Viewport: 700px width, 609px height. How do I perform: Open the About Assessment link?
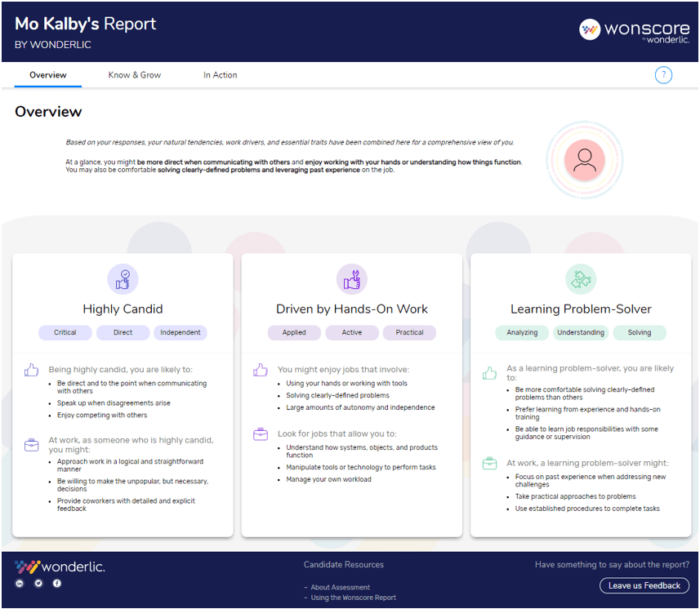coord(340,587)
